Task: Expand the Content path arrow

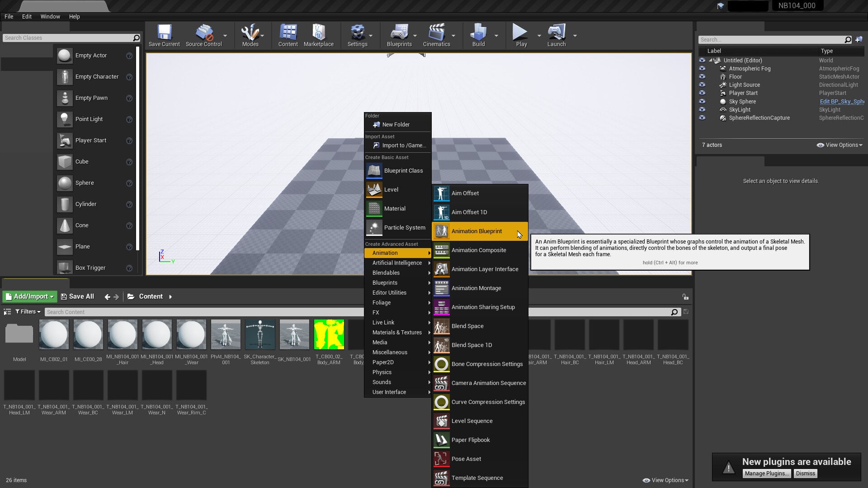Action: tap(170, 297)
